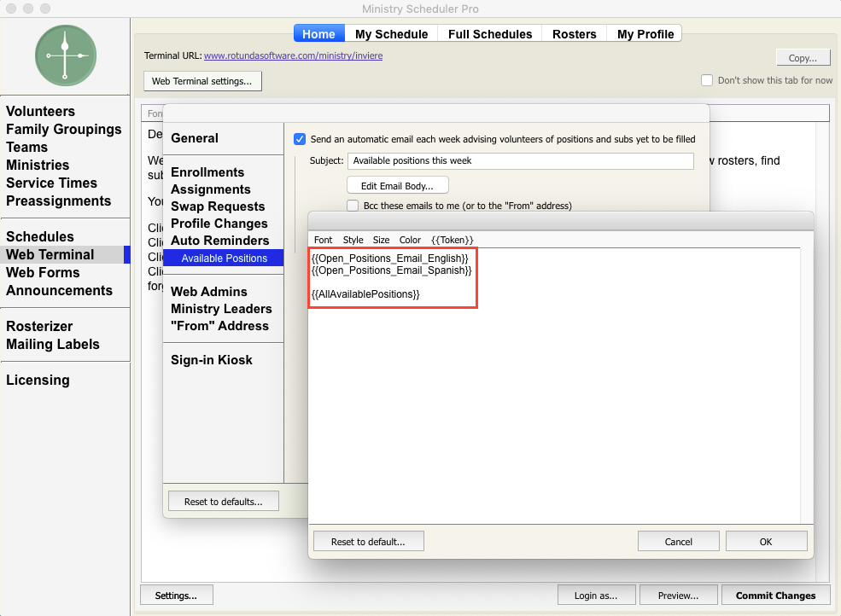Select Swap Requests settings category
Screen dimensions: 841x616
click(218, 206)
